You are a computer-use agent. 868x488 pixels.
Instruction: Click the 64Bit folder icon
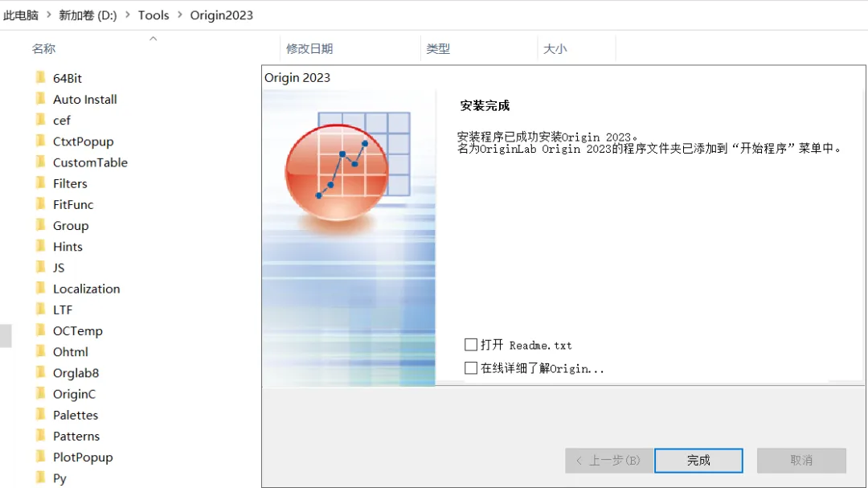[40, 77]
